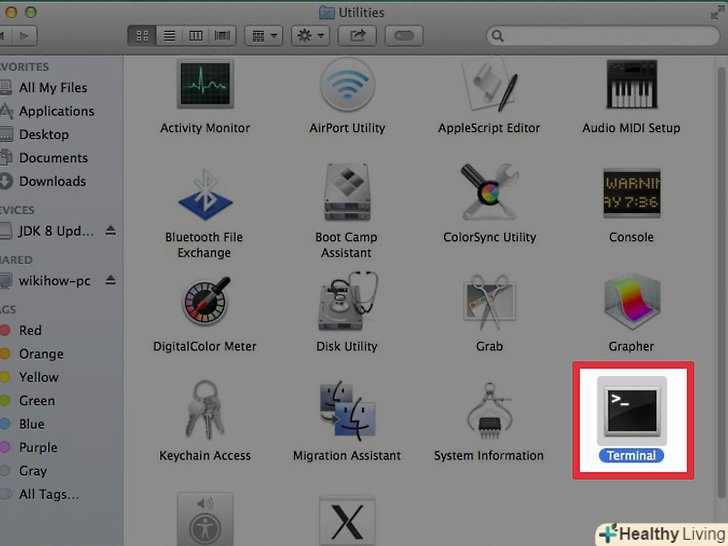Click the Disk Utility name label

click(x=347, y=346)
